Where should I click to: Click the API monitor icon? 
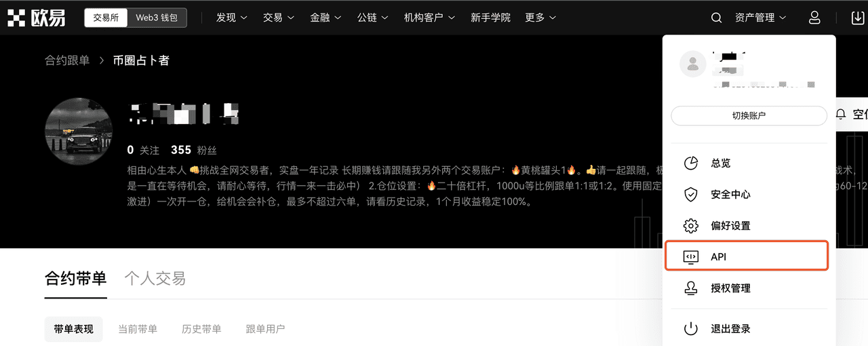(x=690, y=256)
